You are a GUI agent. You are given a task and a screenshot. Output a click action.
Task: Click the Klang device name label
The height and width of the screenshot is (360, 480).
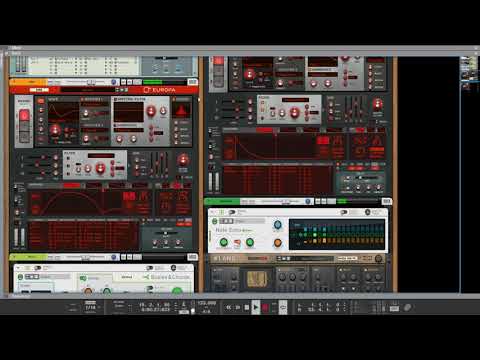[x=224, y=259]
